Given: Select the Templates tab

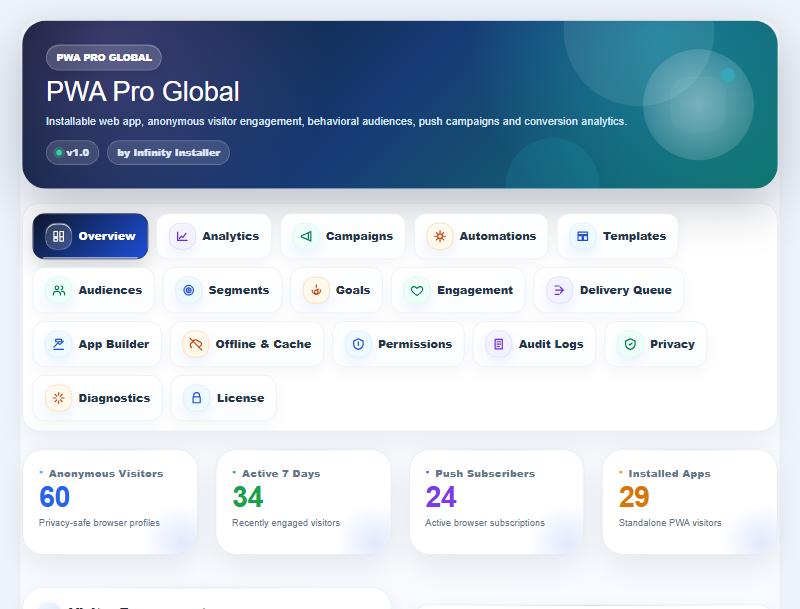Looking at the screenshot, I should pos(618,236).
